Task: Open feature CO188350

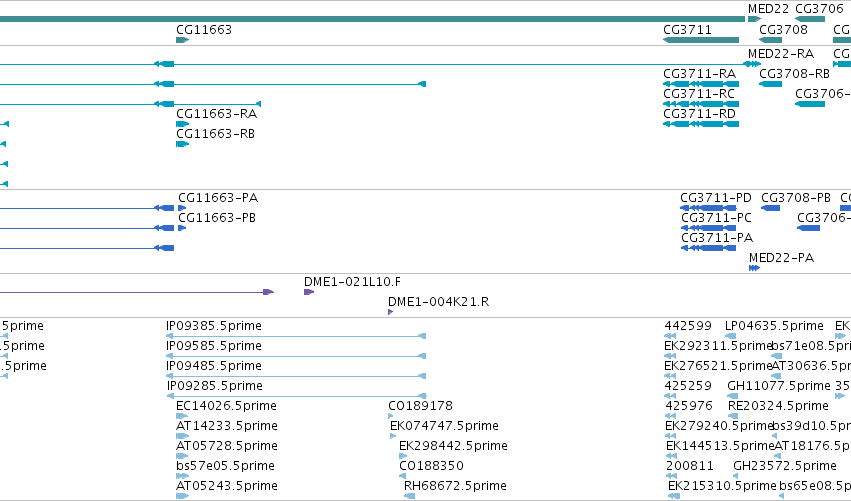Action: [x=431, y=466]
